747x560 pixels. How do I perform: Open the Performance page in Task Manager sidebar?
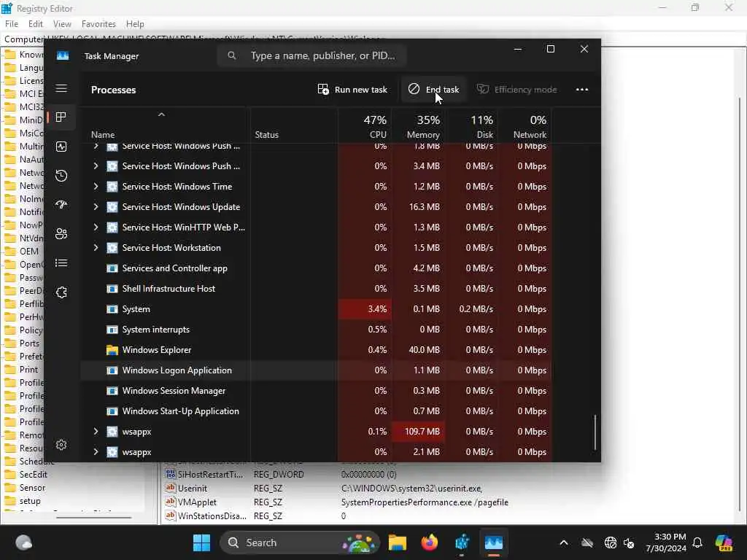(61, 147)
